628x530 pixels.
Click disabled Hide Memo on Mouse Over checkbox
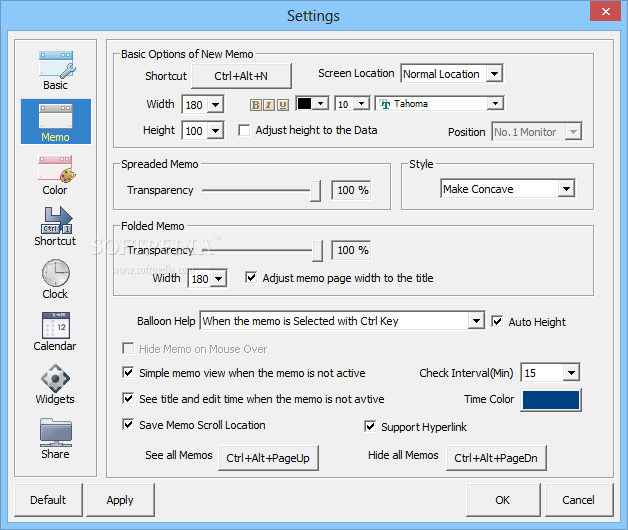click(128, 348)
